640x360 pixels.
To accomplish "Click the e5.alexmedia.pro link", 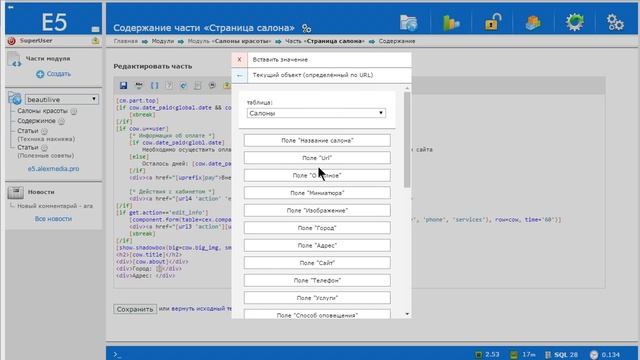I will 53,169.
